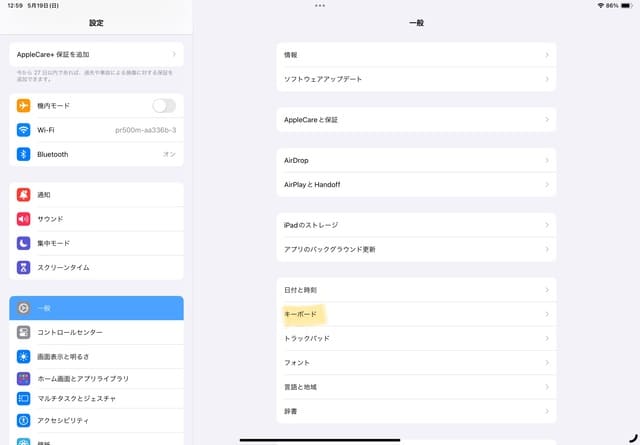640x445 pixels.
Task: Open アプリのバックグラウンド更新
Action: point(416,249)
